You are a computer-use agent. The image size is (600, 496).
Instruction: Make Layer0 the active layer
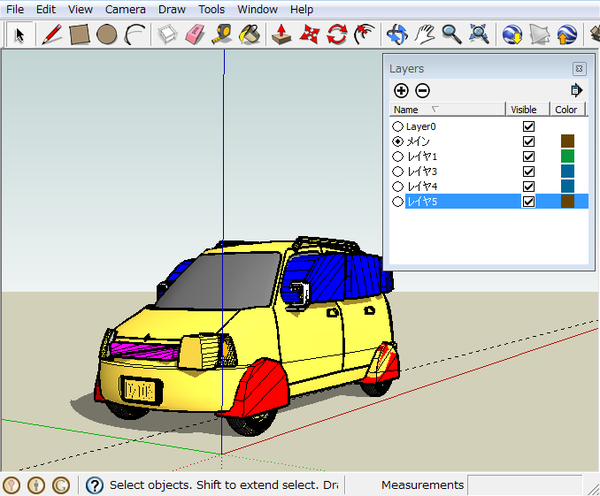(398, 126)
